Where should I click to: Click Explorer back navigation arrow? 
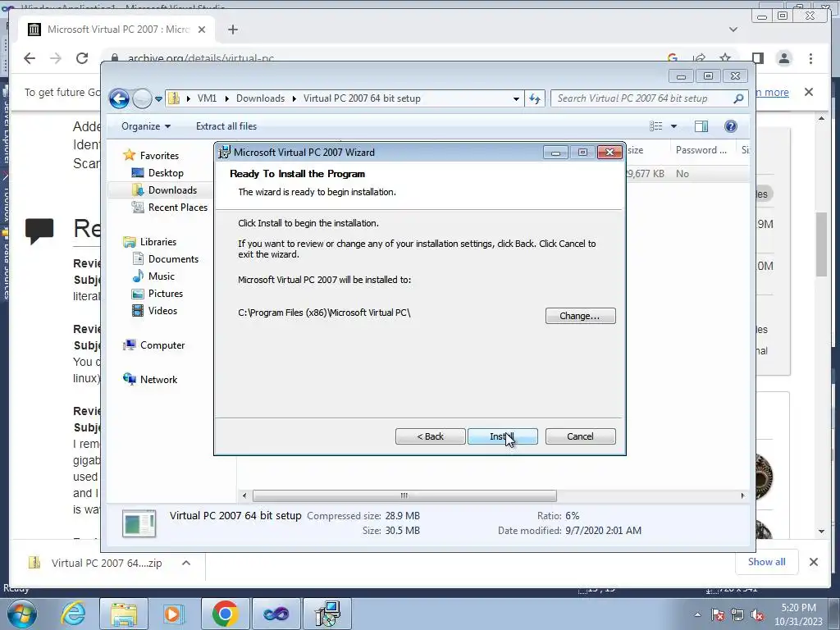pyautogui.click(x=119, y=98)
